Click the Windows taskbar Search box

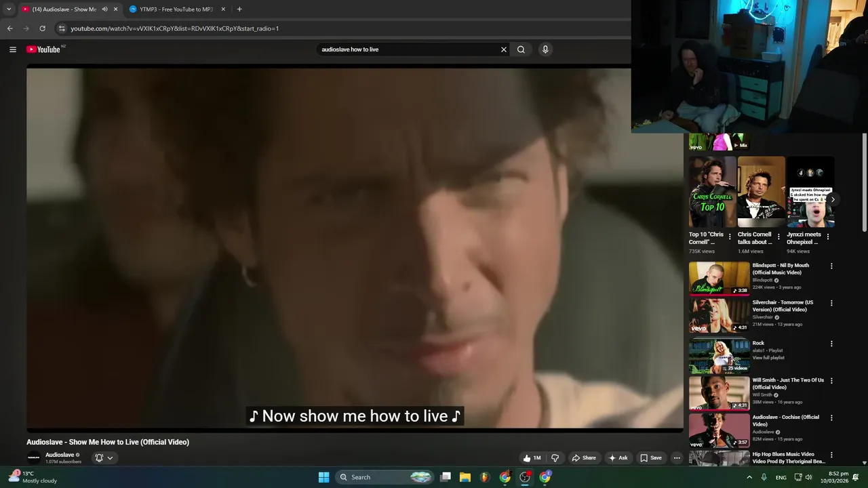[x=384, y=477]
